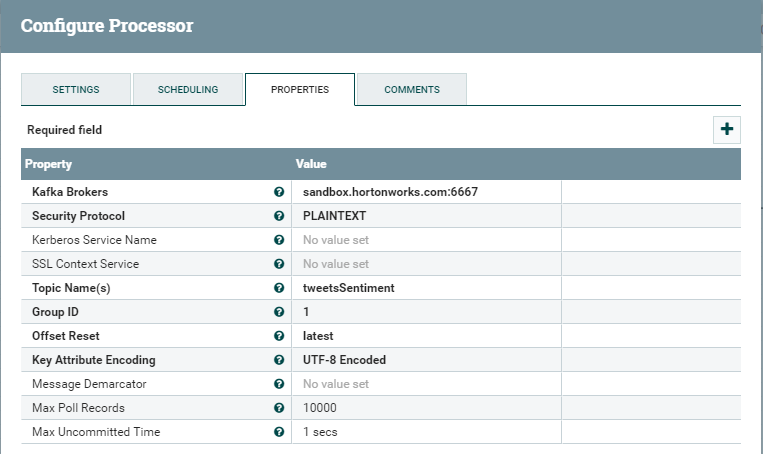
Task: Click help icon beside Security Protocol
Action: [x=279, y=216]
